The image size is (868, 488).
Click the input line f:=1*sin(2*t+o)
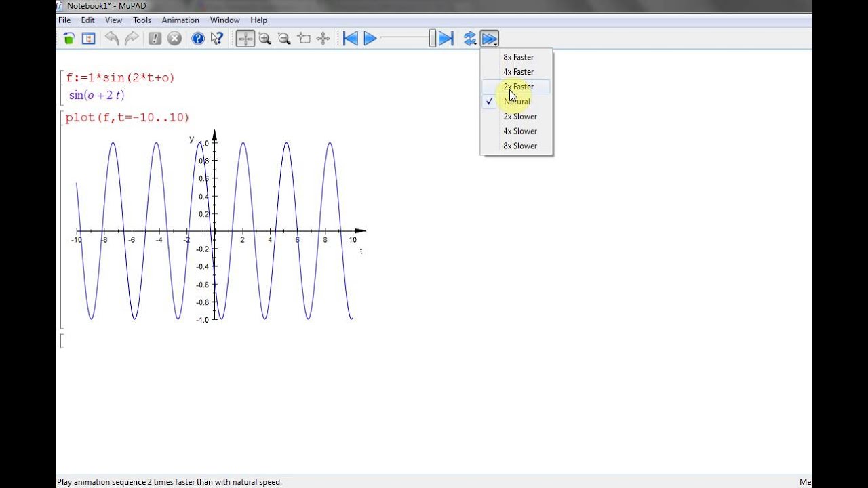pyautogui.click(x=120, y=78)
